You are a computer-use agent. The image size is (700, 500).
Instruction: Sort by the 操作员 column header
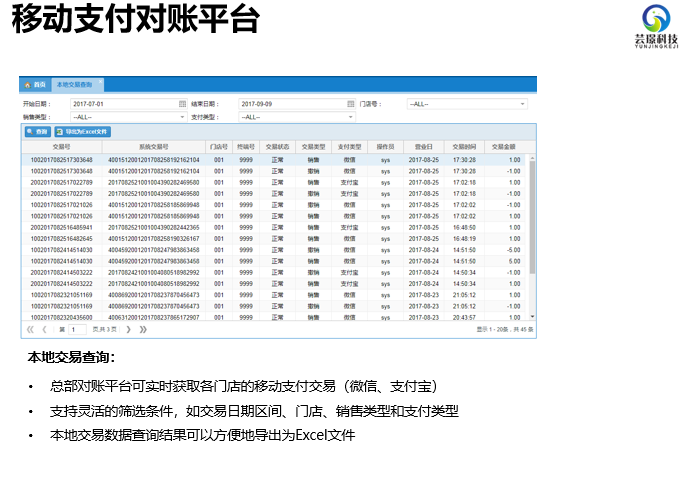[x=386, y=147]
